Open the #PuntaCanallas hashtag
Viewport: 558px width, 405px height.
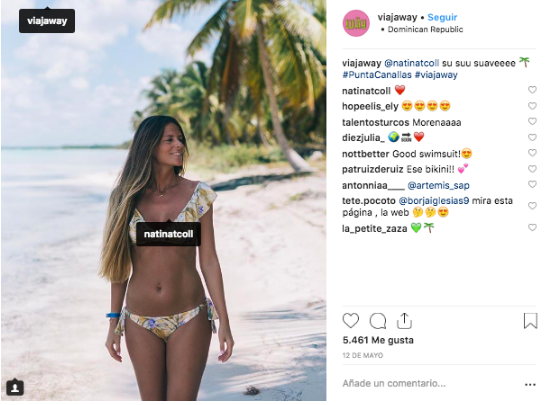click(x=377, y=75)
